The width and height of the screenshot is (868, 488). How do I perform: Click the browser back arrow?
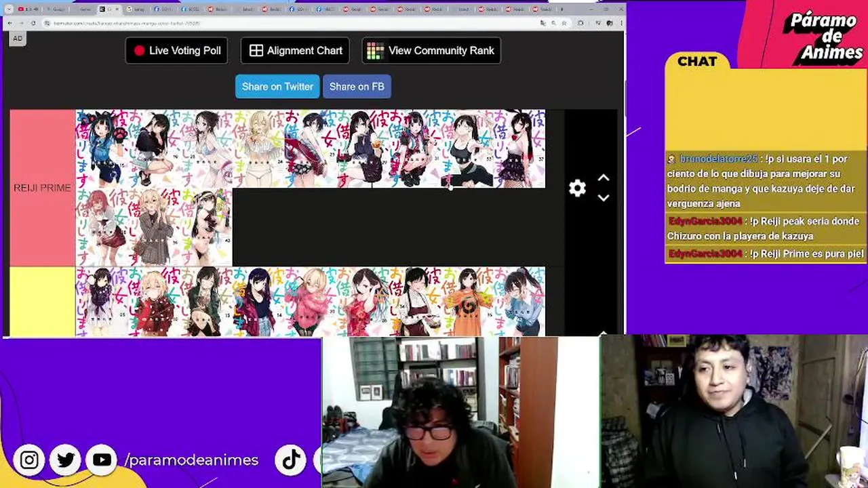point(10,23)
